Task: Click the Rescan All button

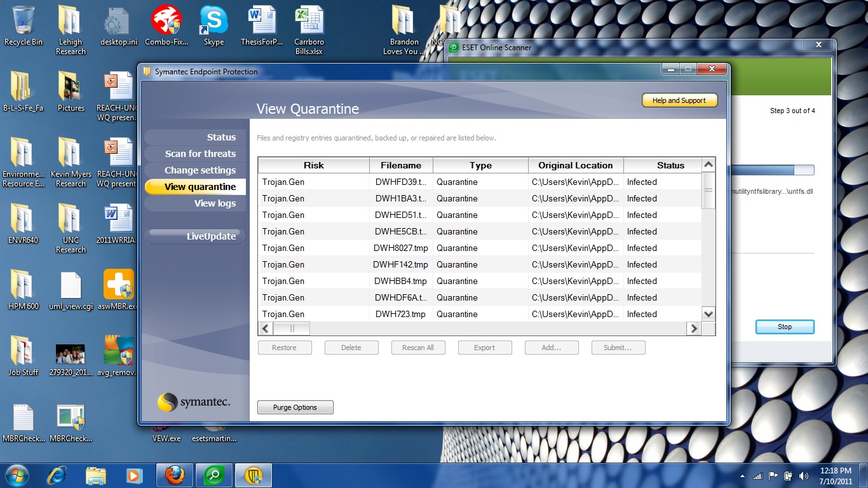Action: pos(417,348)
